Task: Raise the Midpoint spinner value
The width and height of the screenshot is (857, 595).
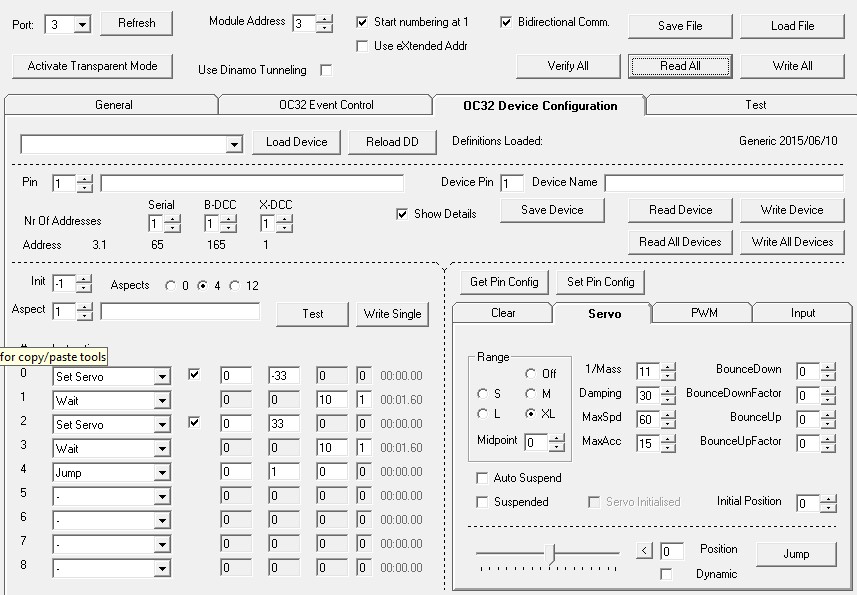Action: (x=556, y=438)
